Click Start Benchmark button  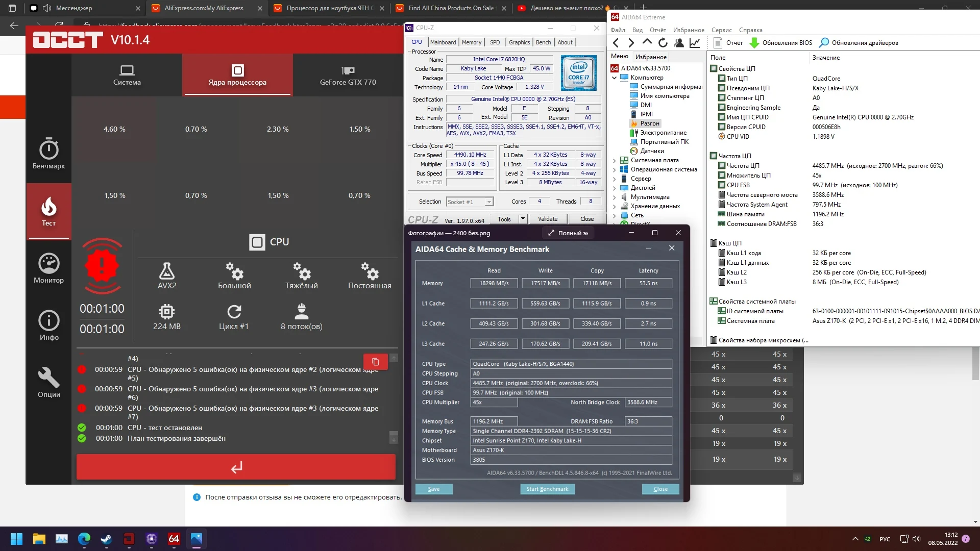tap(547, 489)
